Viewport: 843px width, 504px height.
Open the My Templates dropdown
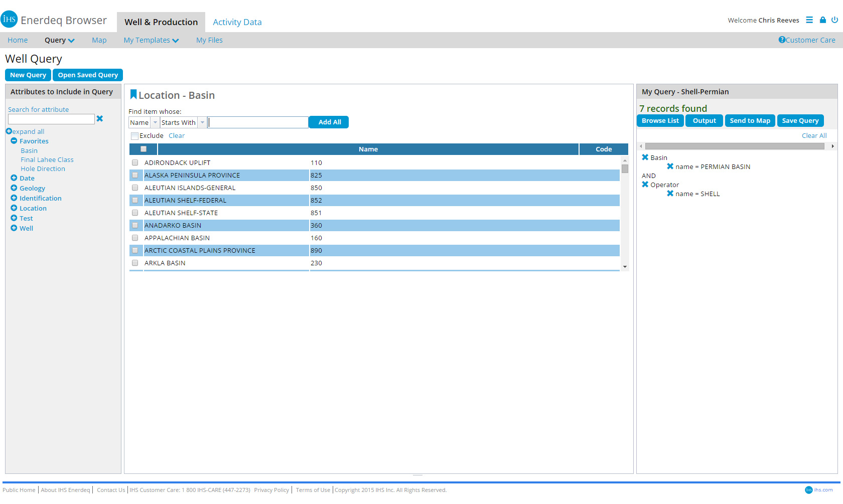point(151,40)
